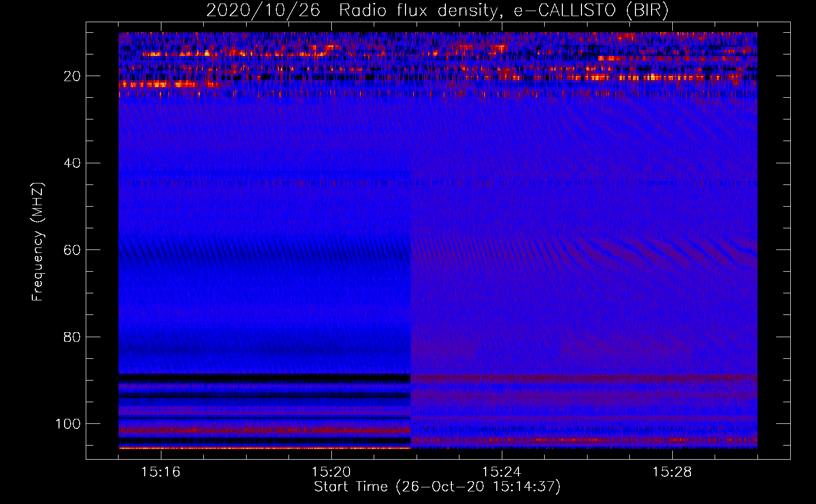Viewport: 816px width, 504px height.
Task: Click the '40' frequency tick label
Action: [72, 163]
